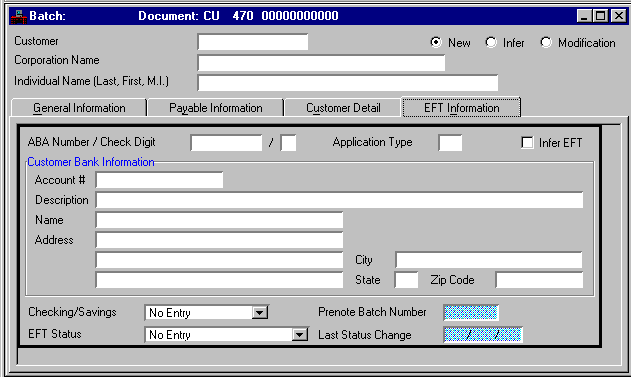The width and height of the screenshot is (631, 377).
Task: Click the Check Digit input field
Action: click(288, 143)
